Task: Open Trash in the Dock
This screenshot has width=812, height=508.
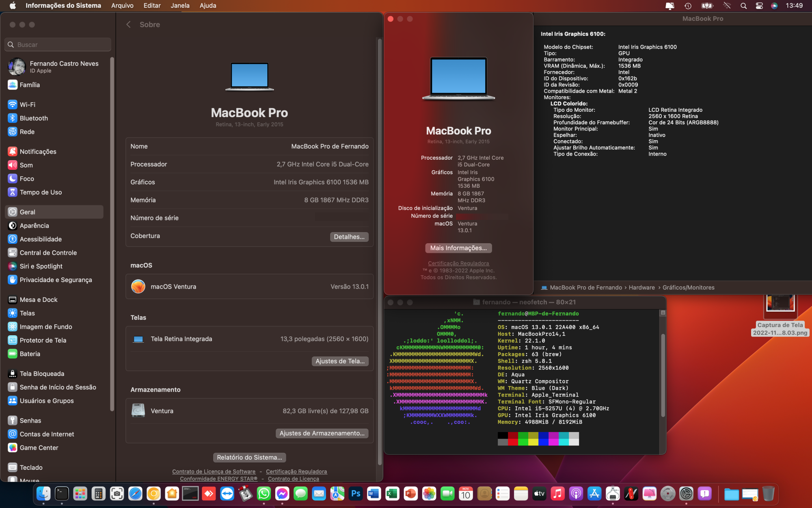Action: [768, 494]
